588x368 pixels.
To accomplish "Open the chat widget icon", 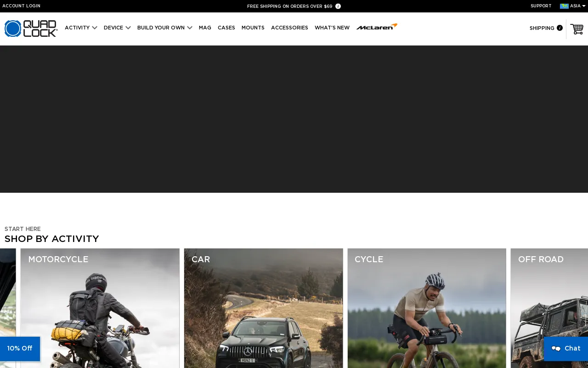I will point(556,349).
